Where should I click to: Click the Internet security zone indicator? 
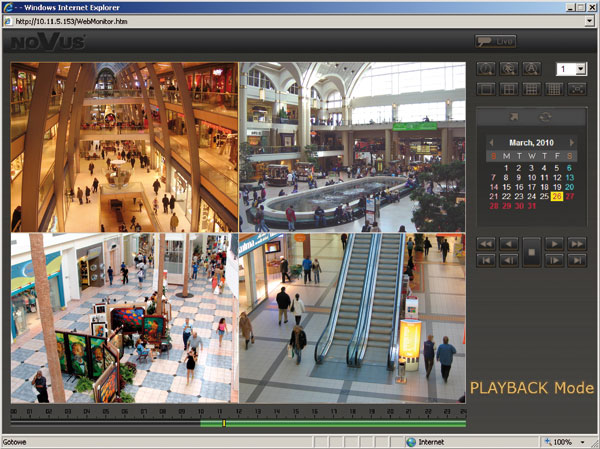tap(426, 442)
